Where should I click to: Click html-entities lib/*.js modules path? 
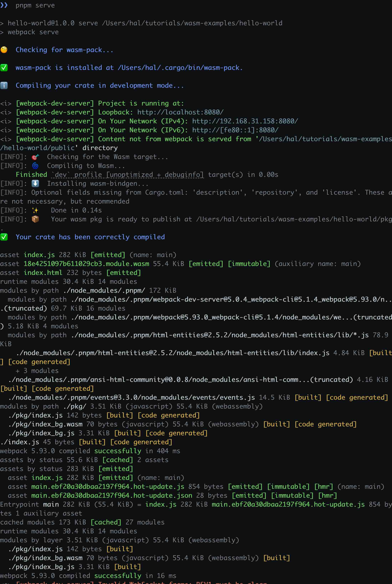point(220,335)
